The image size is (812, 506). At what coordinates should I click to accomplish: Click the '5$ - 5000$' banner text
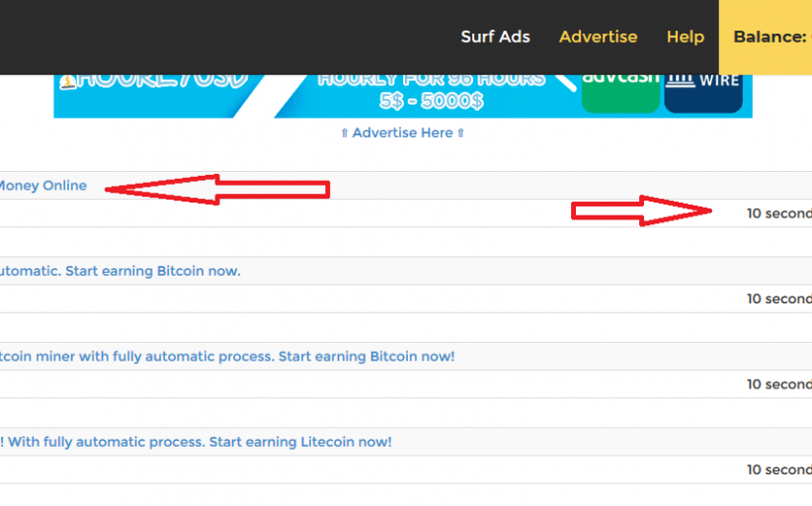click(x=431, y=99)
